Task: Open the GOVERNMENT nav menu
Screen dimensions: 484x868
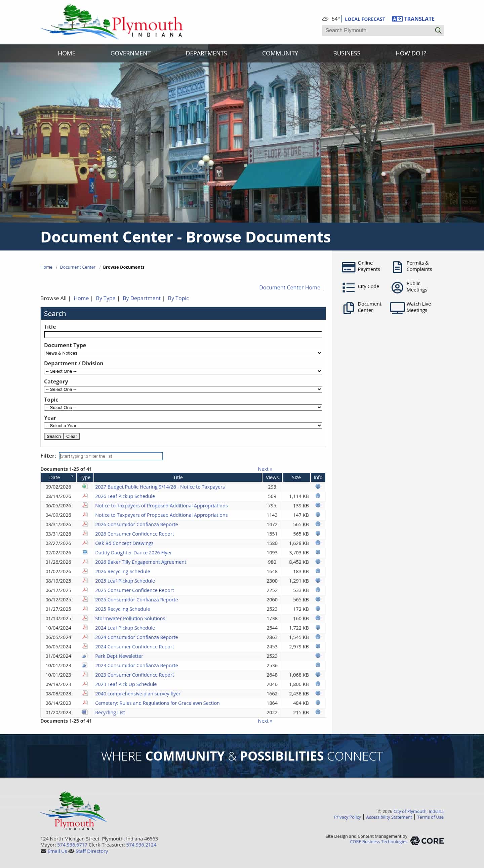Action: pyautogui.click(x=130, y=53)
